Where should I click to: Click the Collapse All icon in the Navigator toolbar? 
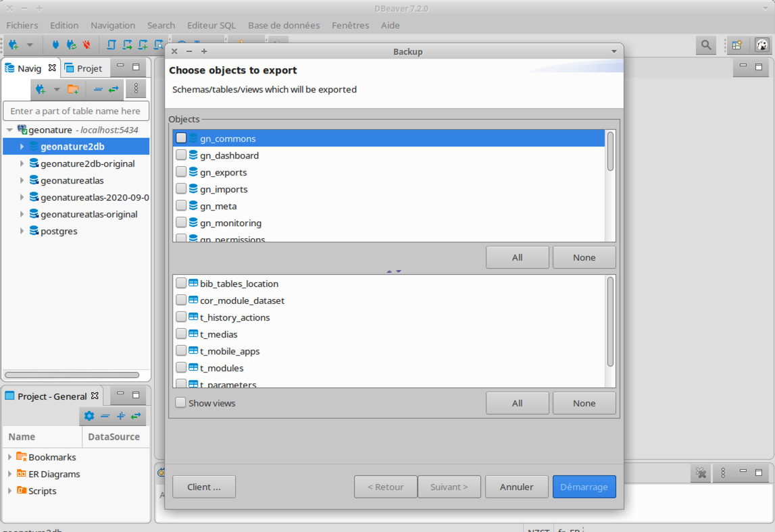coord(98,89)
